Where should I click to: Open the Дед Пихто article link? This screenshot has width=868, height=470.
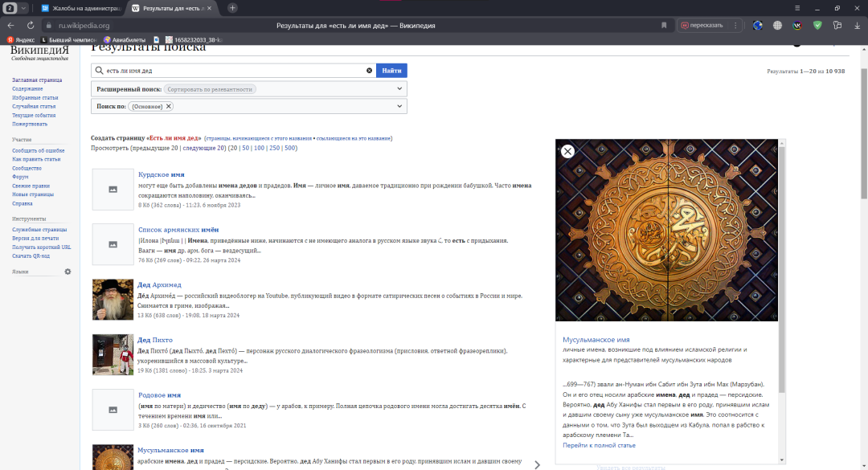pyautogui.click(x=155, y=340)
